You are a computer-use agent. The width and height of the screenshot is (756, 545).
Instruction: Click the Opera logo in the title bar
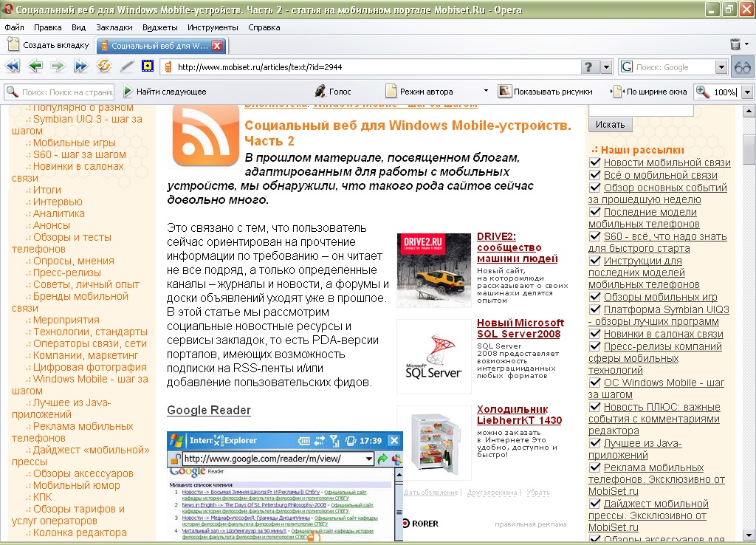point(8,9)
